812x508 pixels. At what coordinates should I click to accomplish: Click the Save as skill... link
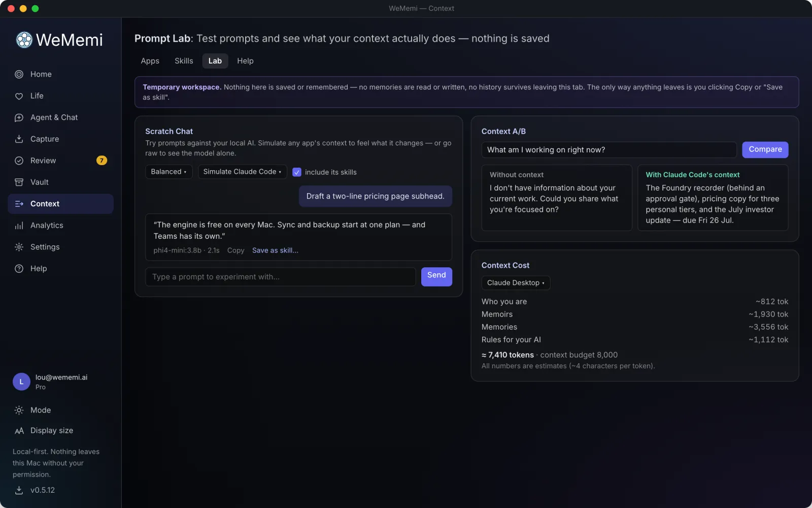coord(275,250)
